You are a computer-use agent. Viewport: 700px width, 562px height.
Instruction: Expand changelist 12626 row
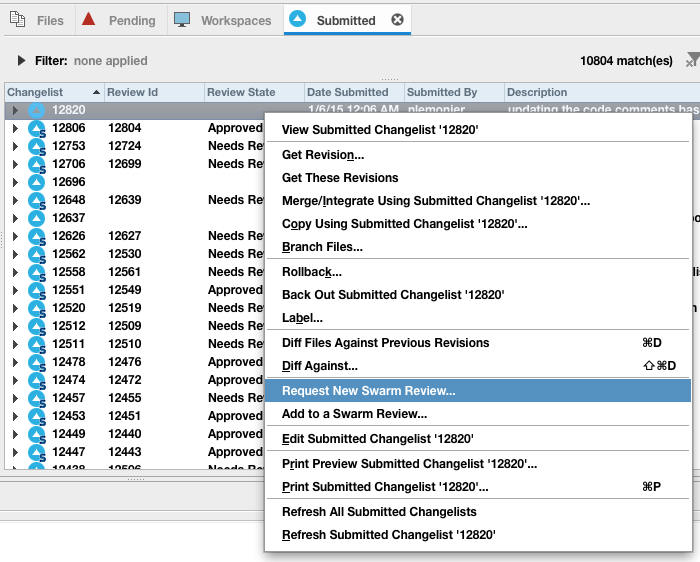tap(15, 236)
